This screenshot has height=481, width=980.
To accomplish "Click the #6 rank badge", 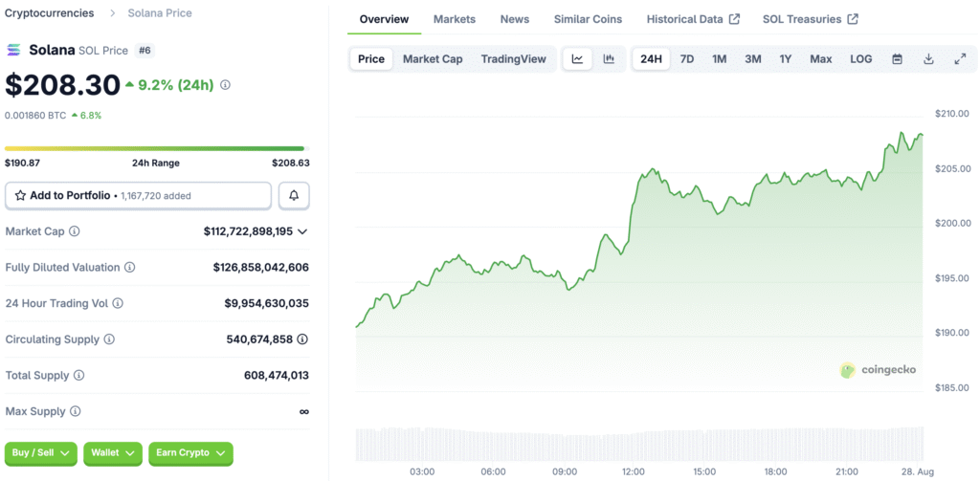I will click(x=145, y=51).
